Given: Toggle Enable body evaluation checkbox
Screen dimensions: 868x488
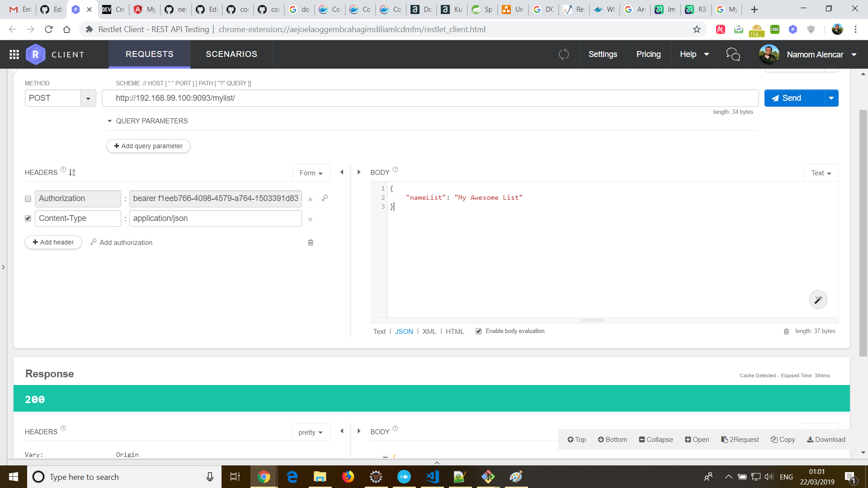Looking at the screenshot, I should (478, 331).
